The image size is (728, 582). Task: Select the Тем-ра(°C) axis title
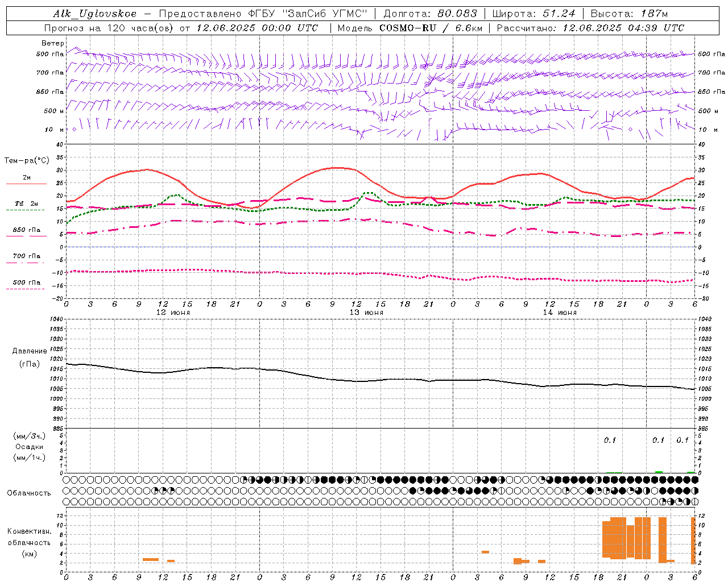point(27,161)
